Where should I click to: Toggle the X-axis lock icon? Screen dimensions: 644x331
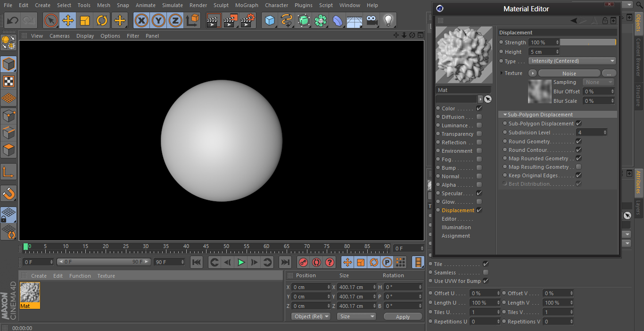[x=141, y=20]
